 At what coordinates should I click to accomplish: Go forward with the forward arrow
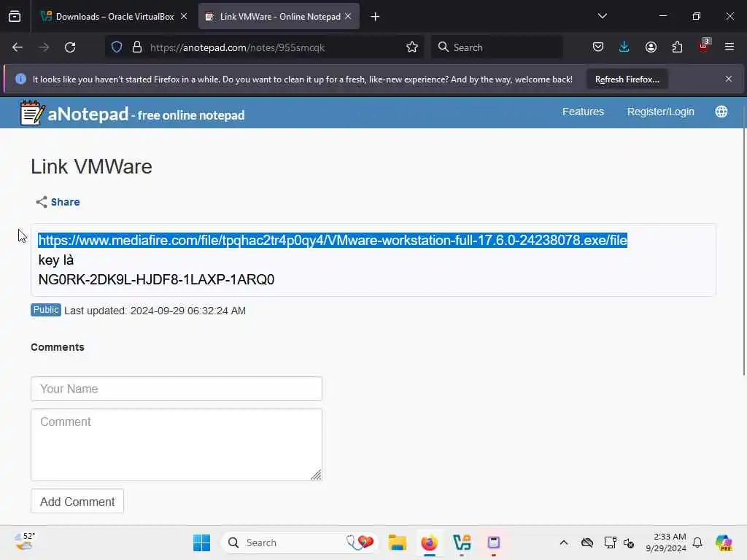44,47
